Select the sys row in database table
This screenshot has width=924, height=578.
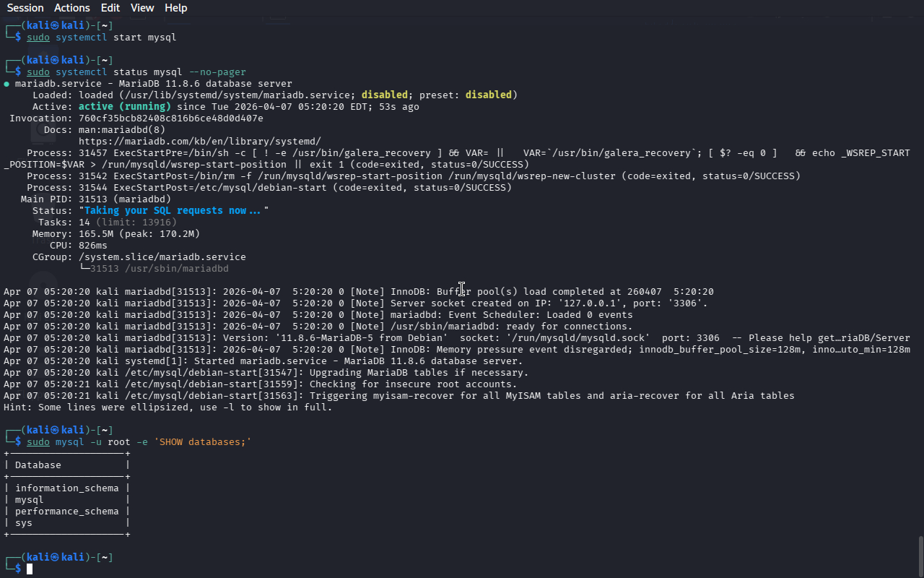point(24,523)
